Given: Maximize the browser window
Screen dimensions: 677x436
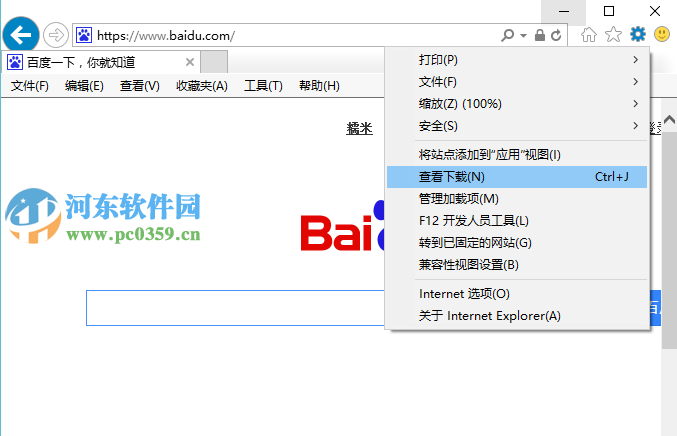Looking at the screenshot, I should click(609, 12).
